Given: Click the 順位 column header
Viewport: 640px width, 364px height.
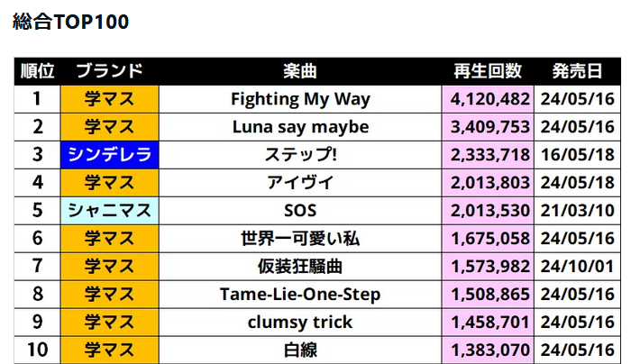Looking at the screenshot, I should [x=37, y=71].
